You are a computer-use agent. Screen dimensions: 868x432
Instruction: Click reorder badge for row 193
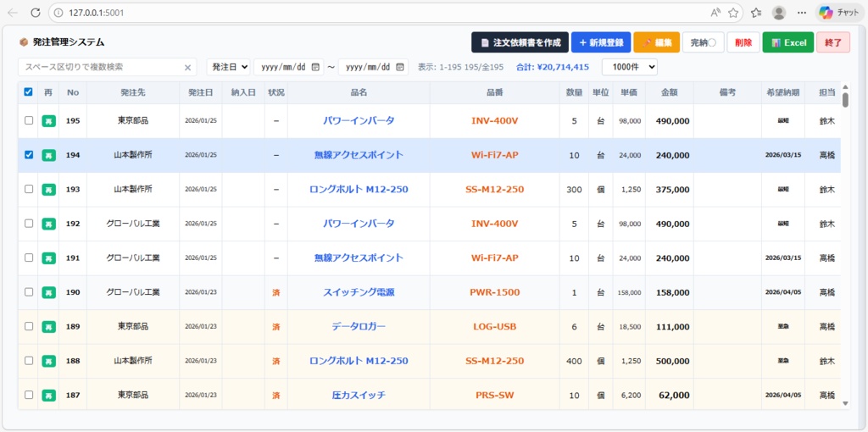48,190
